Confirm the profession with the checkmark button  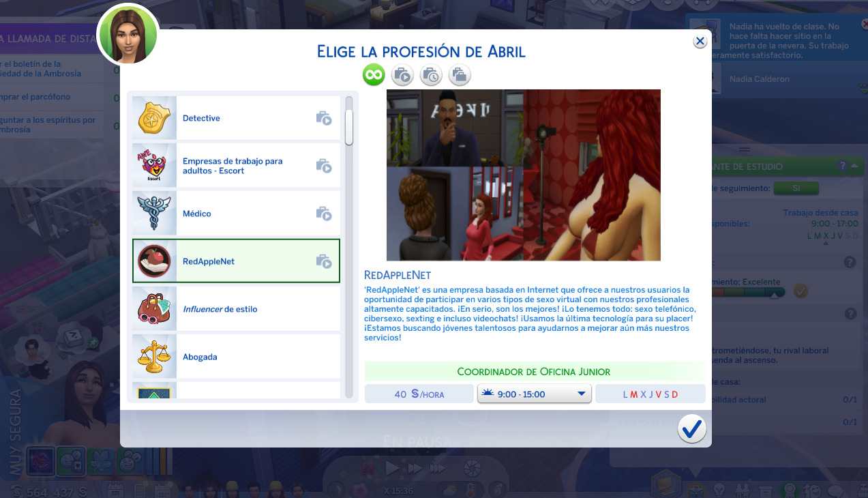[x=692, y=428]
